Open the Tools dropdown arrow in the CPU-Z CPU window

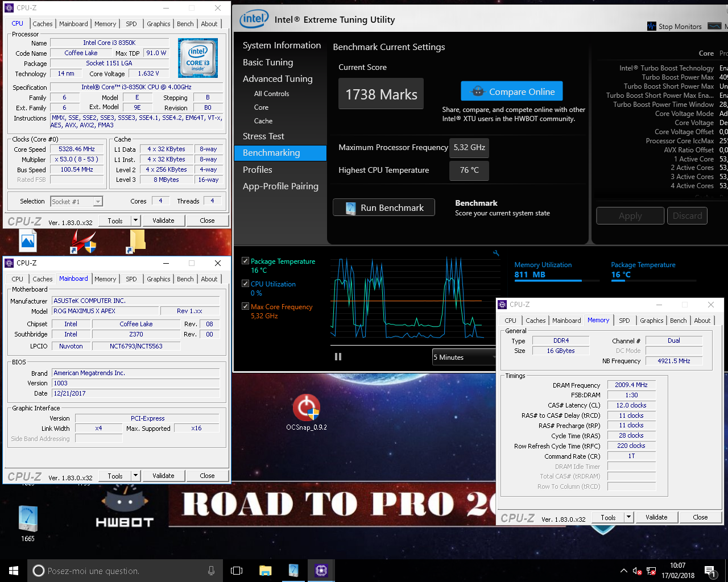135,221
